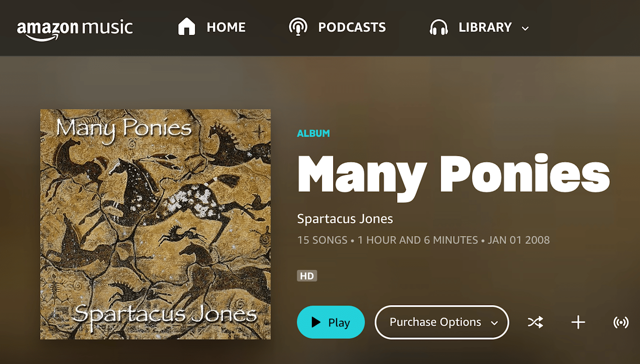The width and height of the screenshot is (640, 364).
Task: Open the PODCASTS text label
Action: (x=352, y=27)
